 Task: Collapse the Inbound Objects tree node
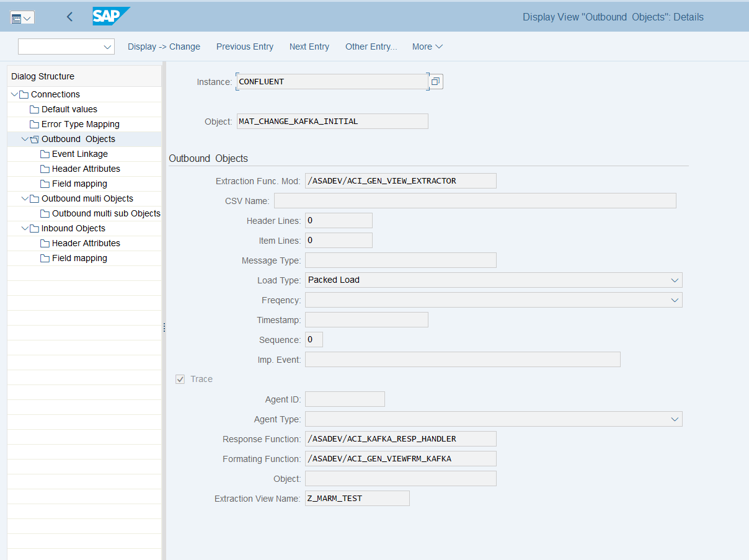tap(25, 228)
